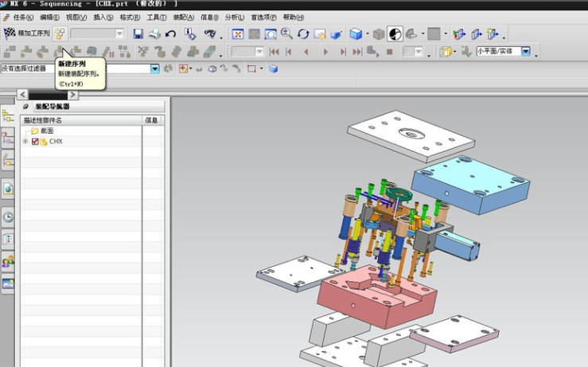This screenshot has height=367, width=588.
Task: Click the New Sequence (新建序列) icon
Action: coord(60,33)
